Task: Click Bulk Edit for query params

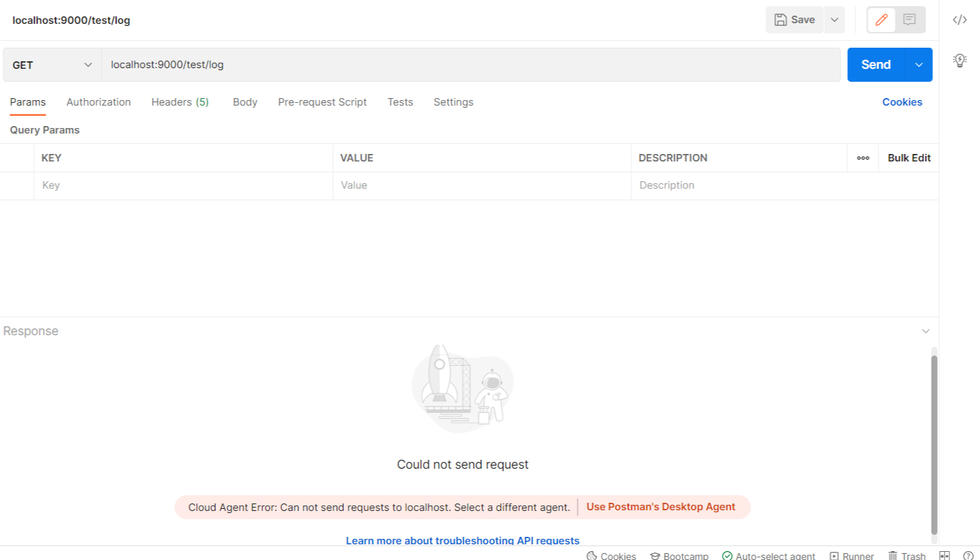Action: [x=909, y=158]
